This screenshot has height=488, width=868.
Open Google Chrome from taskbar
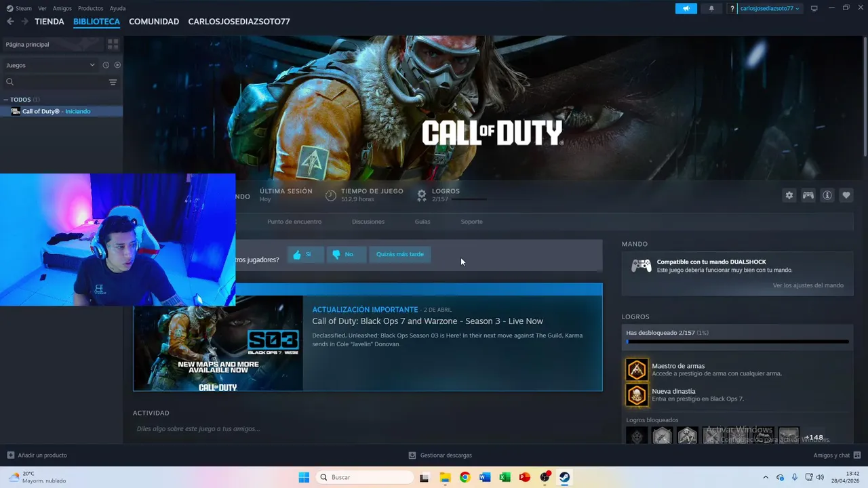coord(465,477)
